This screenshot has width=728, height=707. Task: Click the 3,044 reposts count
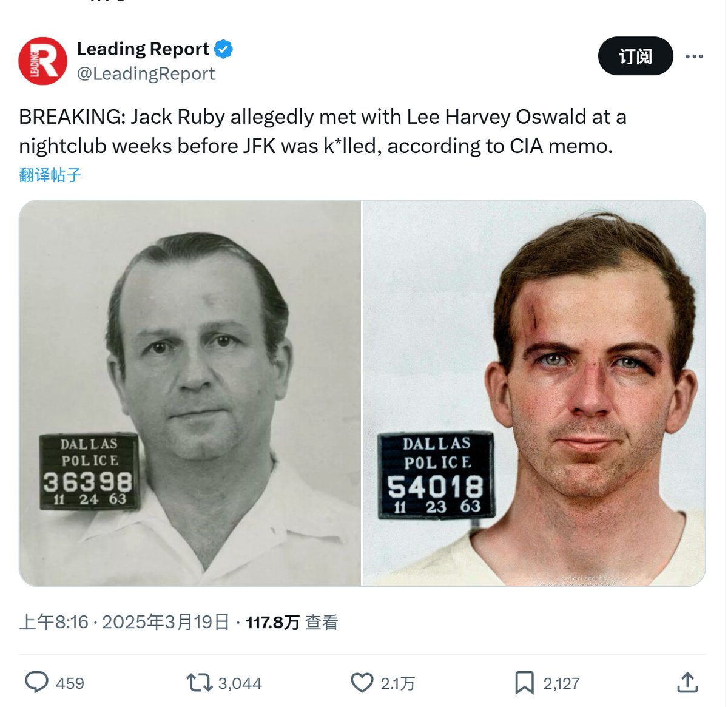pyautogui.click(x=240, y=683)
